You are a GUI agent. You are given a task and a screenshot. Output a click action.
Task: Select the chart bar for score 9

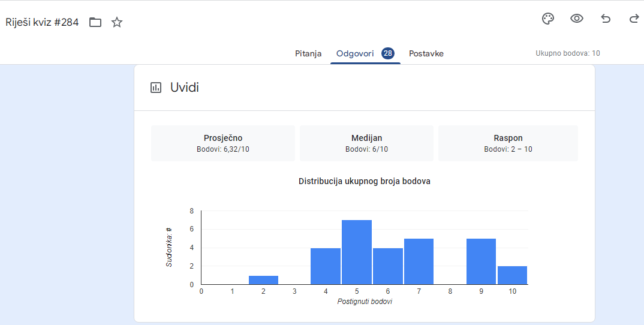click(481, 261)
